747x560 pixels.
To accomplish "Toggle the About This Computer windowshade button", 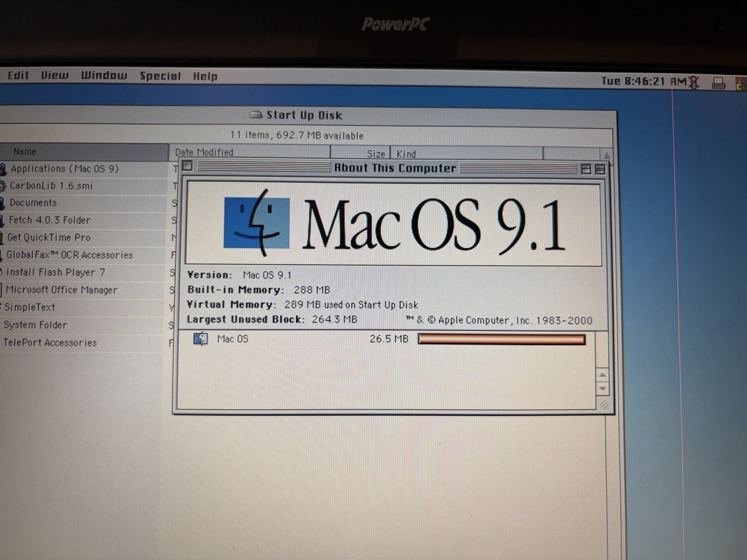I will pyautogui.click(x=600, y=169).
